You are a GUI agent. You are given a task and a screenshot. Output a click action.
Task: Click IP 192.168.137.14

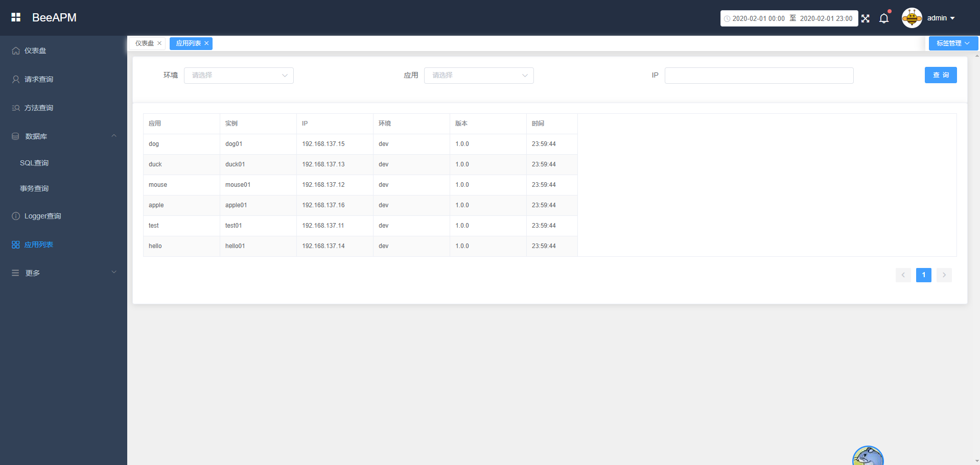pyautogui.click(x=323, y=246)
